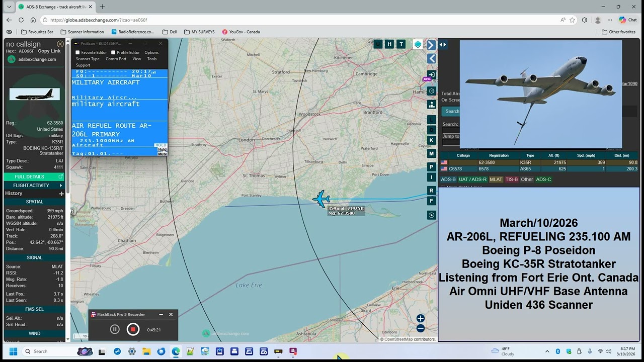Open the Windows Start menu
The width and height of the screenshot is (644, 362).
(x=13, y=351)
